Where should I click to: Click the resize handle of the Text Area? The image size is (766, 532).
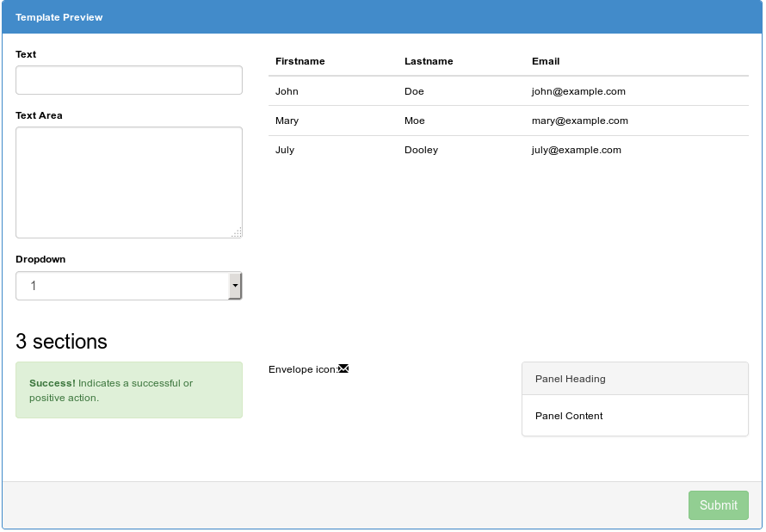[238, 233]
